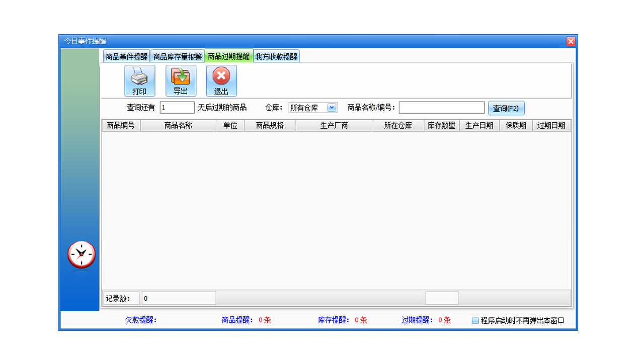This screenshot has width=644, height=362.
Task: Select the 商品过期提醒 tab
Action: (x=227, y=56)
